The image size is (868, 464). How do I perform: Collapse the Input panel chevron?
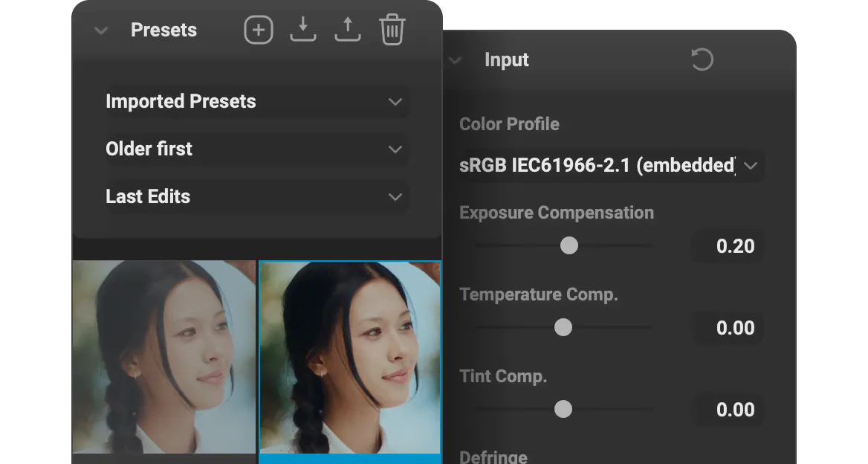(x=455, y=59)
